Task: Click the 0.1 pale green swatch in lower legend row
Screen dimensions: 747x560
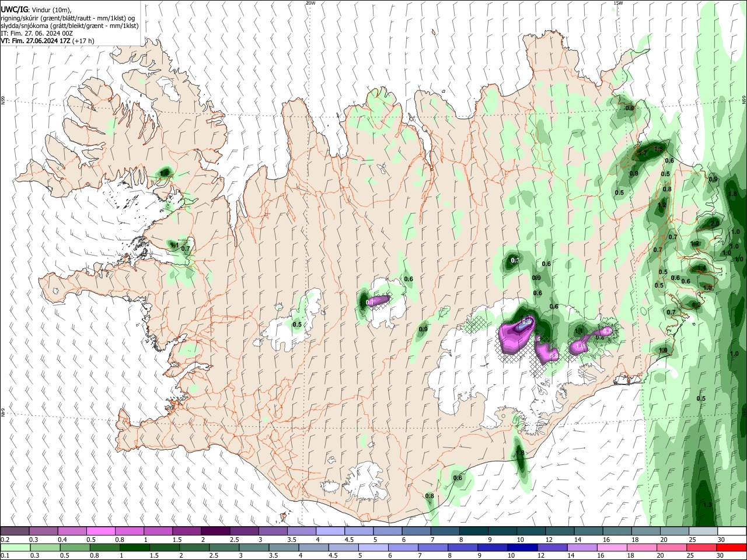Action: coord(15,547)
